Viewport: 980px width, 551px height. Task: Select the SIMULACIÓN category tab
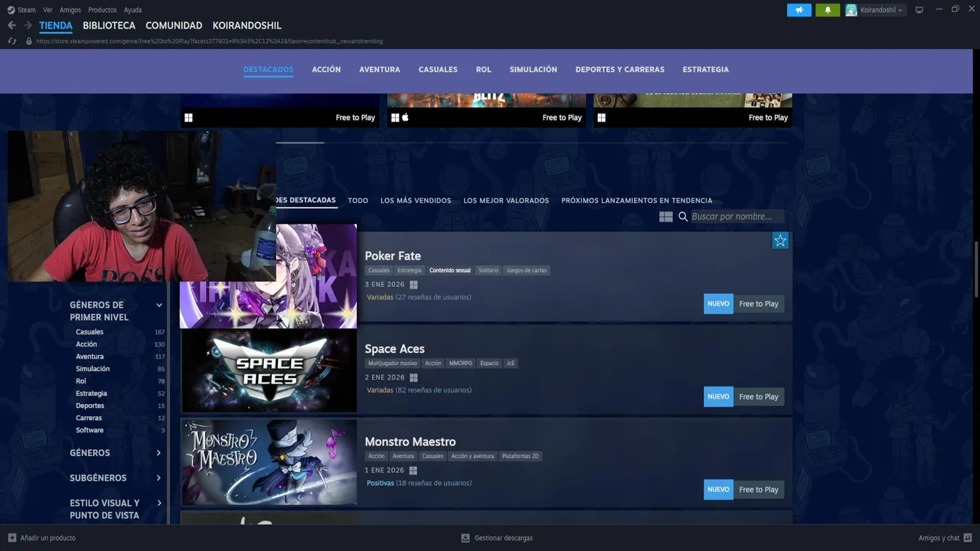[x=534, y=70]
